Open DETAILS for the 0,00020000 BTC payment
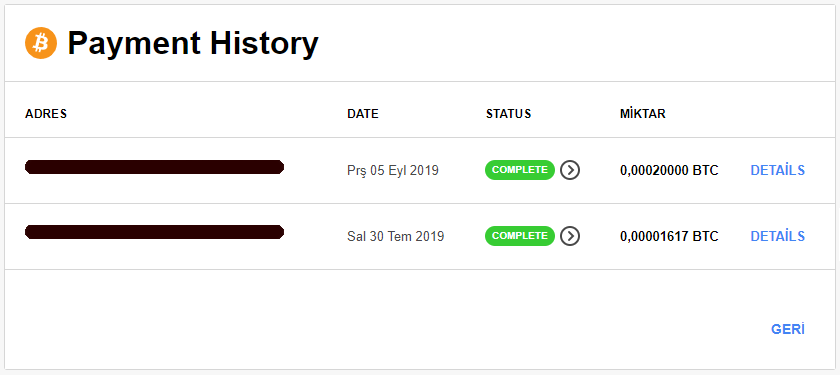Viewport: 840px width, 375px height. tap(777, 170)
